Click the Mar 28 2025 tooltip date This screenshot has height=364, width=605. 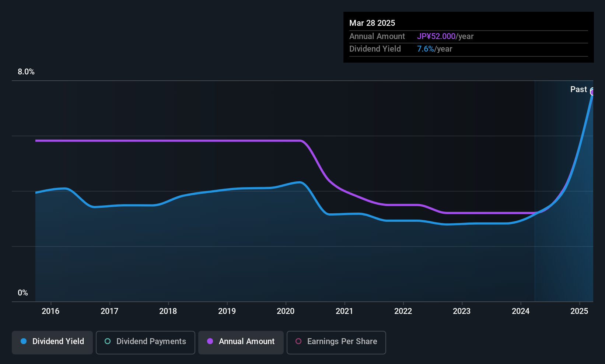click(372, 23)
